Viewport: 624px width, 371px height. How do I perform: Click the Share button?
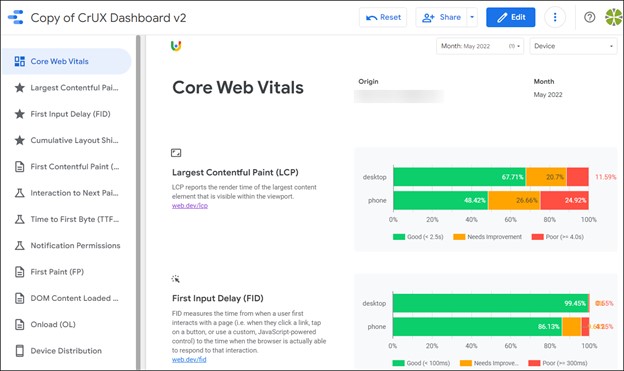(x=441, y=17)
